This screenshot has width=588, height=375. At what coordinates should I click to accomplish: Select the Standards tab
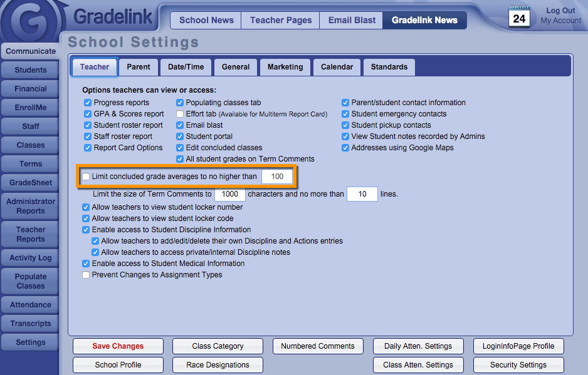click(x=389, y=67)
